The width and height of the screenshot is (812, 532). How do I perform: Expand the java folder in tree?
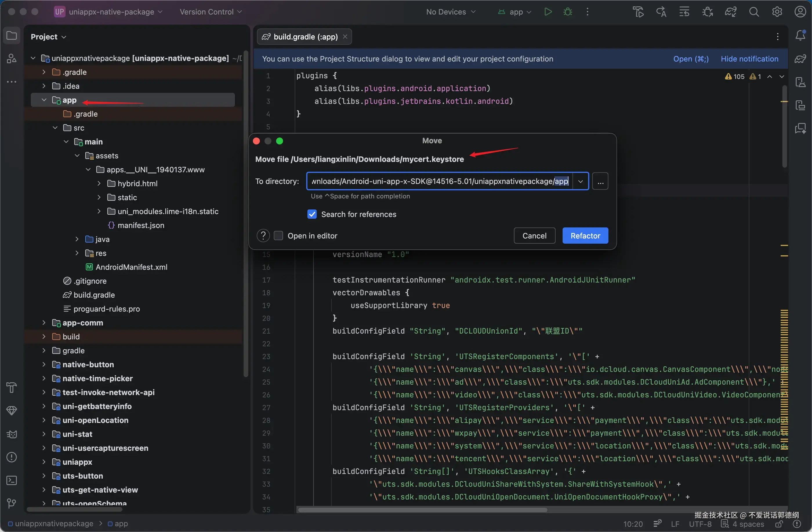pyautogui.click(x=77, y=239)
